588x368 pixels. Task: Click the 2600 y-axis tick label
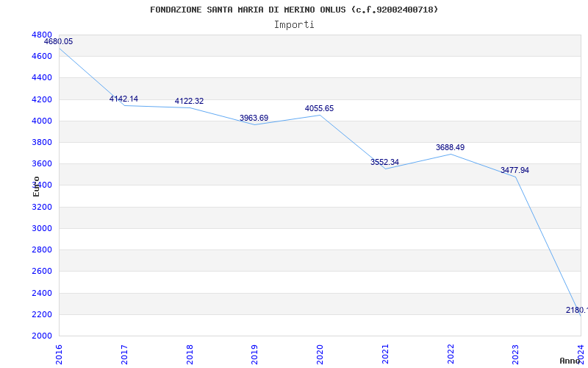(x=42, y=271)
